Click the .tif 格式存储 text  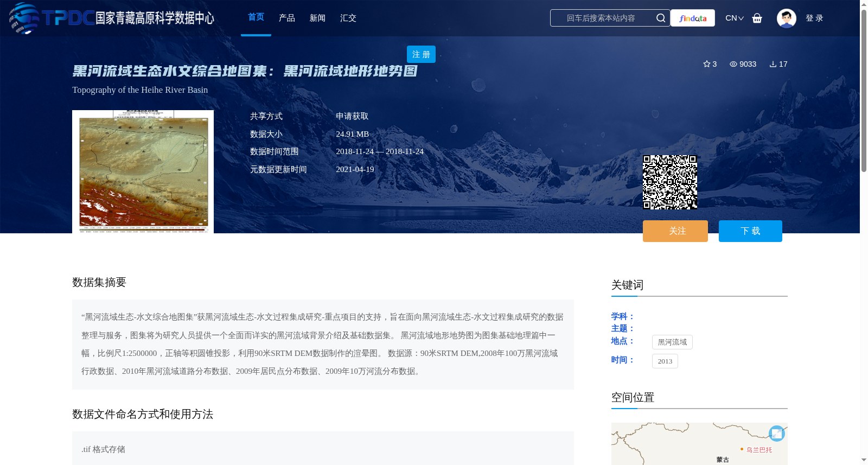click(x=103, y=449)
